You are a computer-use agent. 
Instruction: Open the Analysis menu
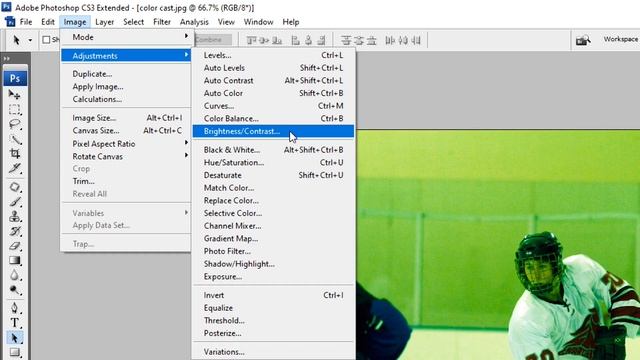[x=194, y=22]
